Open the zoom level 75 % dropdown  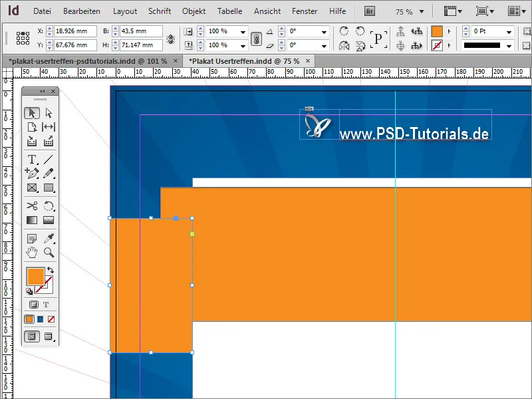tap(422, 11)
